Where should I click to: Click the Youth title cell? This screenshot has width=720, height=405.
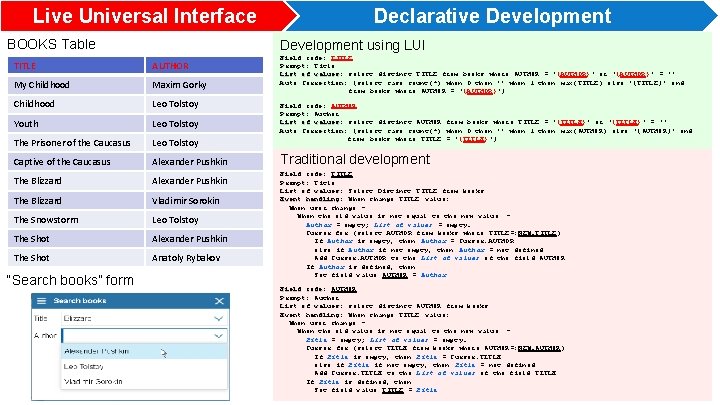tap(76, 124)
